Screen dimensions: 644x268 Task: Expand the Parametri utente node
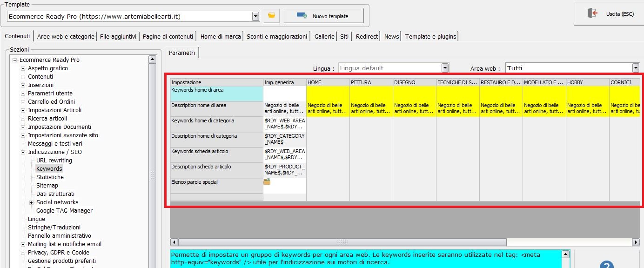pos(23,94)
